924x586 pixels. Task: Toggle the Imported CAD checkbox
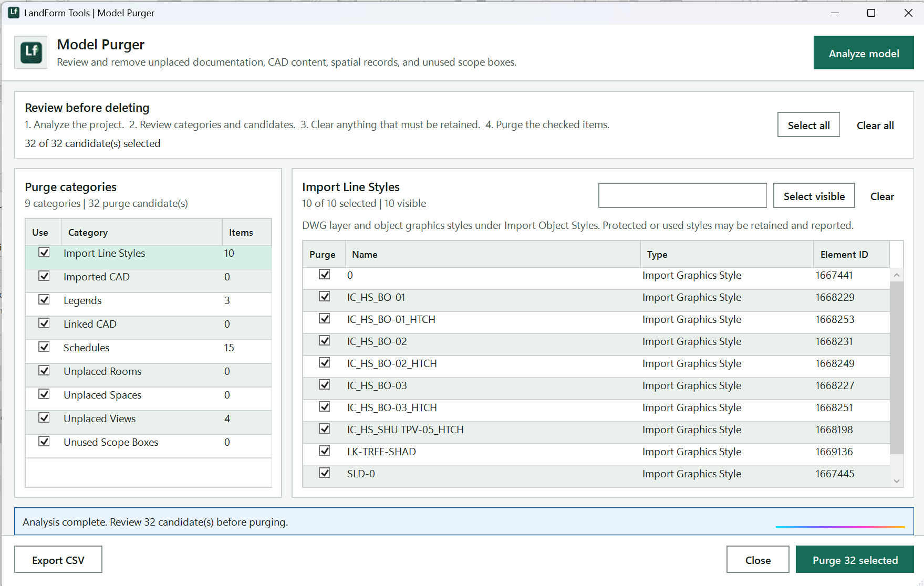[44, 276]
